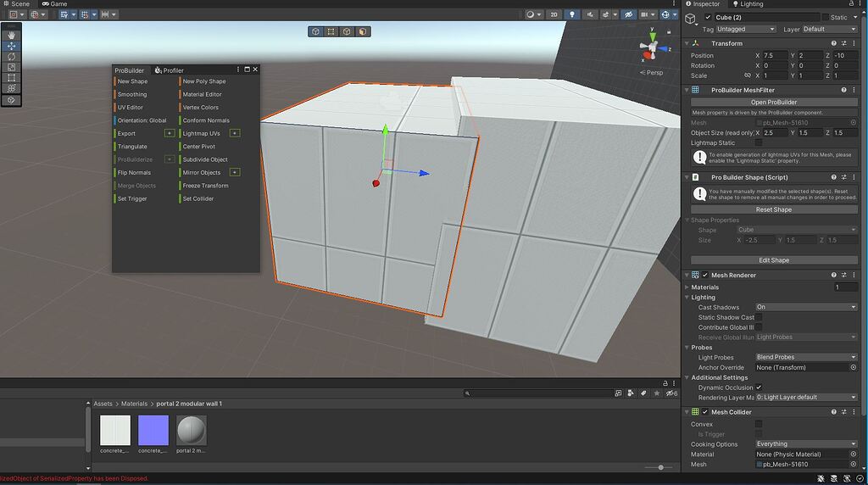Click the Persp projection label
Image resolution: width=868 pixels, height=485 pixels.
652,73
